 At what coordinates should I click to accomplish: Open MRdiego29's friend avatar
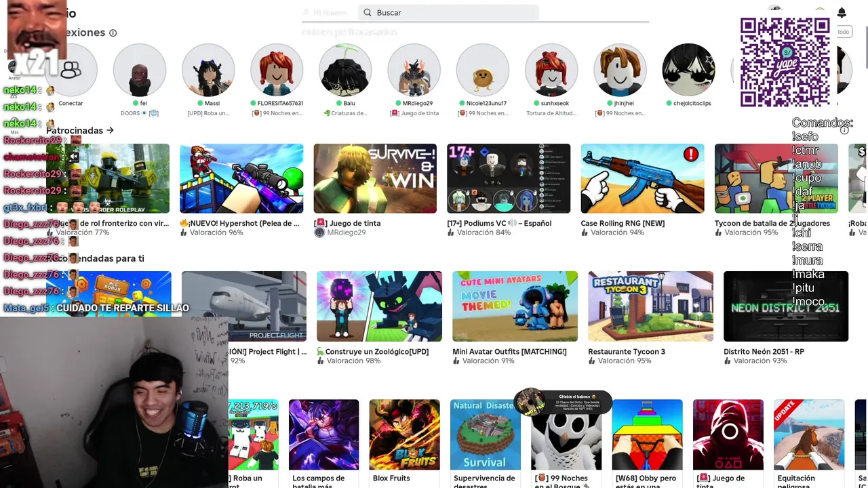[414, 70]
